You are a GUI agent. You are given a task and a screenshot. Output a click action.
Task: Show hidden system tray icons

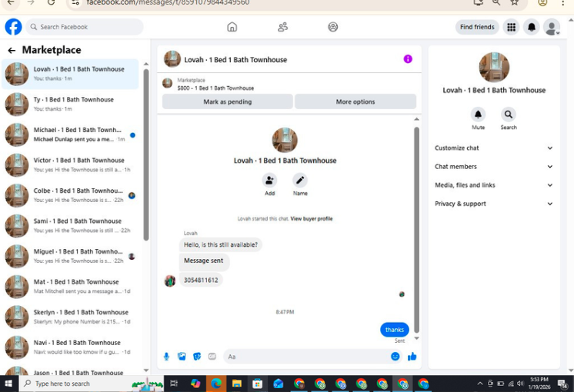coord(479,384)
